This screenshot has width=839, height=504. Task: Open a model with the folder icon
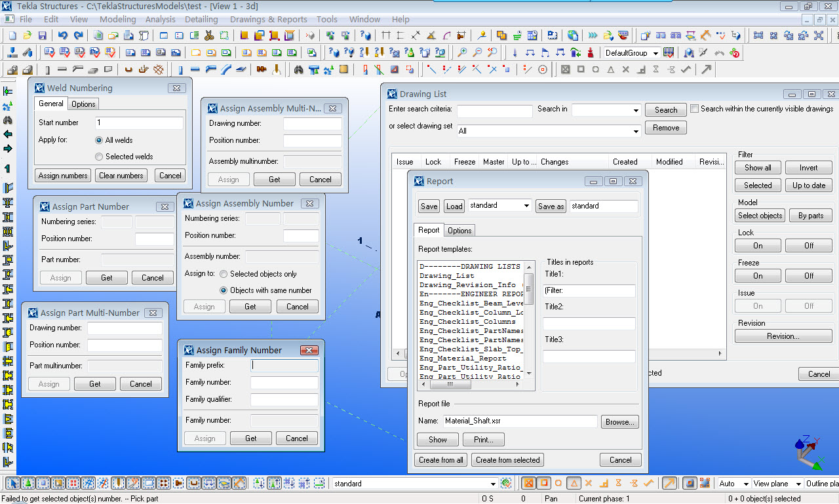pyautogui.click(x=28, y=35)
